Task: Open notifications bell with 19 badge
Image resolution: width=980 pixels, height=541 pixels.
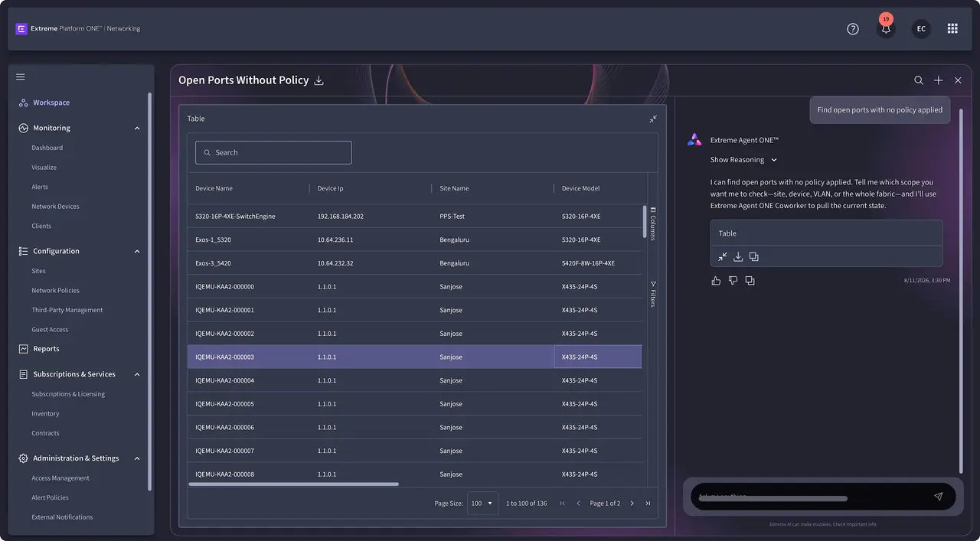Action: [886, 28]
